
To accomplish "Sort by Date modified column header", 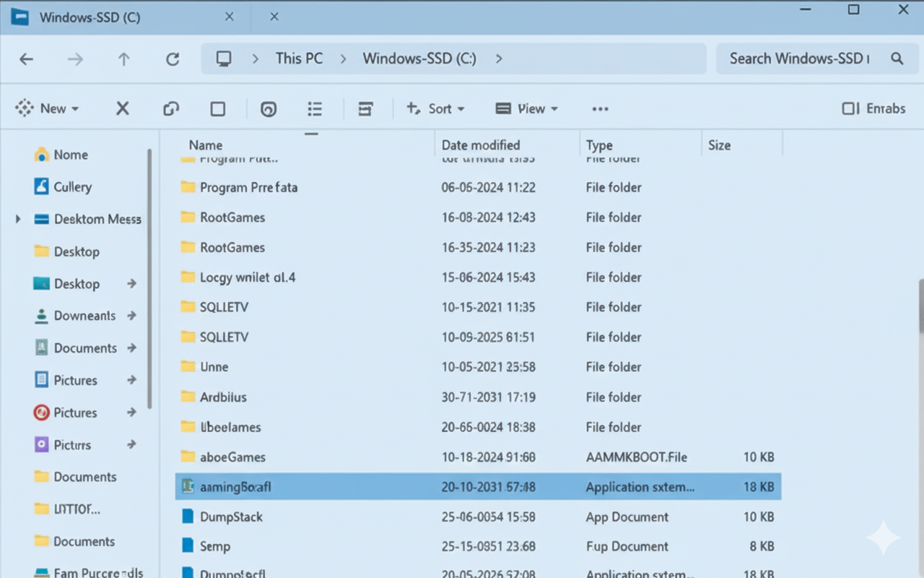I will point(481,144).
